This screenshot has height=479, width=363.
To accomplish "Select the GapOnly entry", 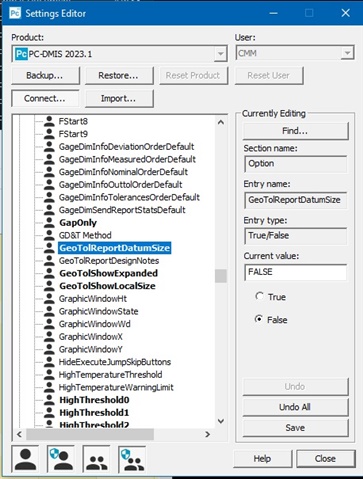I will (x=78, y=223).
